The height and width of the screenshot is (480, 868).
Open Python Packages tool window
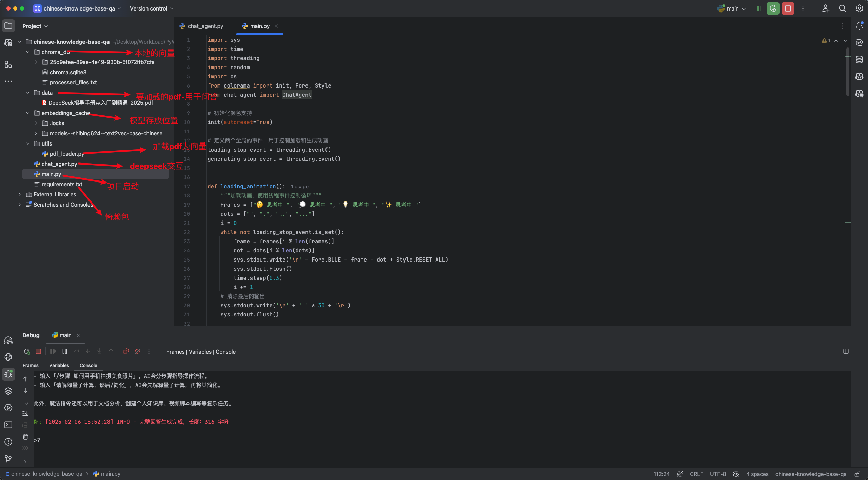click(8, 391)
